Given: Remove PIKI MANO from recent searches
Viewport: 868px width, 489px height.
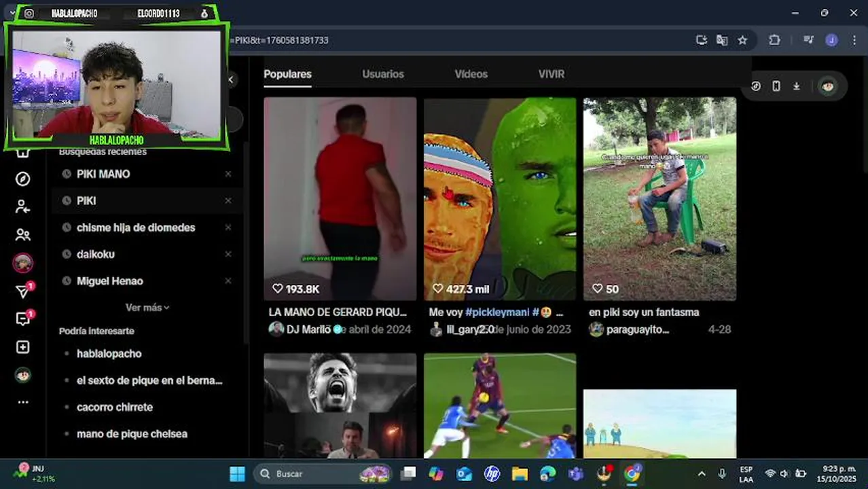Looking at the screenshot, I should (x=228, y=174).
